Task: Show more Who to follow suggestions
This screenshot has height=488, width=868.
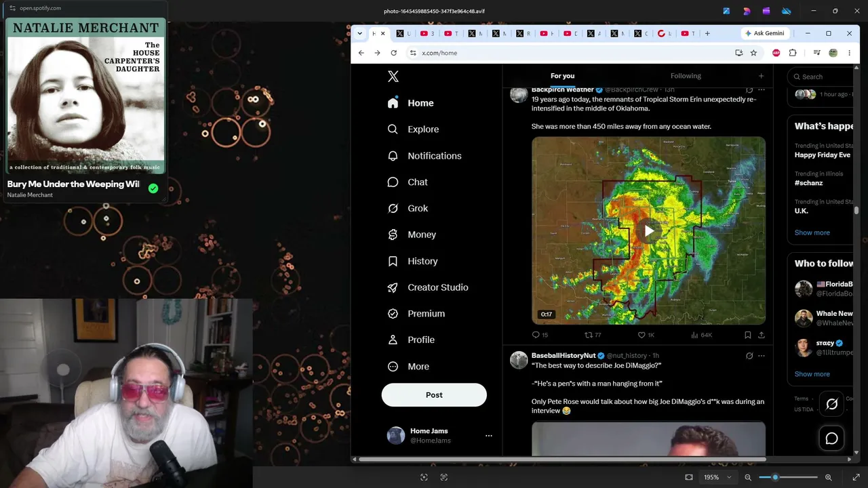Action: point(812,374)
